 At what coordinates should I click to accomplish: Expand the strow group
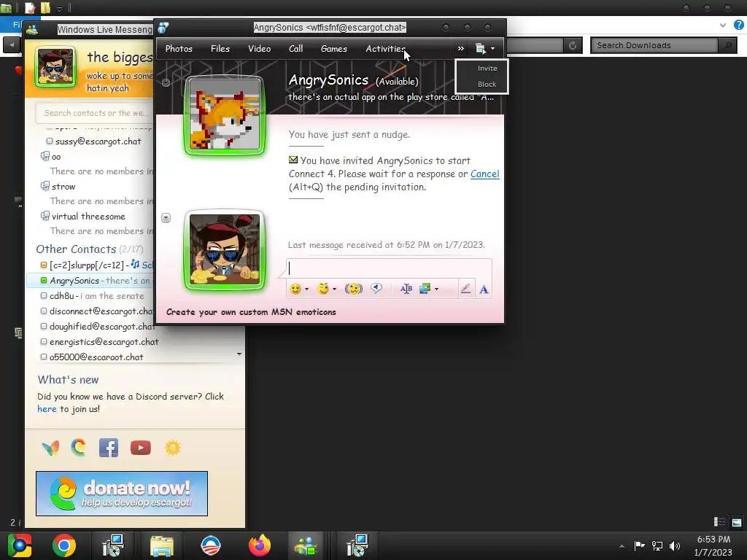pyautogui.click(x=58, y=186)
